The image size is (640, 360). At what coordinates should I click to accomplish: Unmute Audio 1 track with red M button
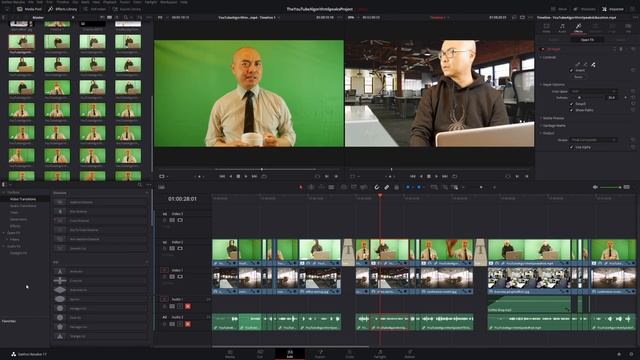coord(188,306)
